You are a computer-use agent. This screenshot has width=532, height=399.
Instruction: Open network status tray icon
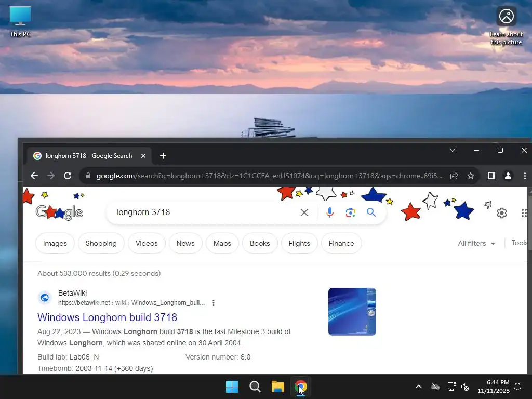451,387
